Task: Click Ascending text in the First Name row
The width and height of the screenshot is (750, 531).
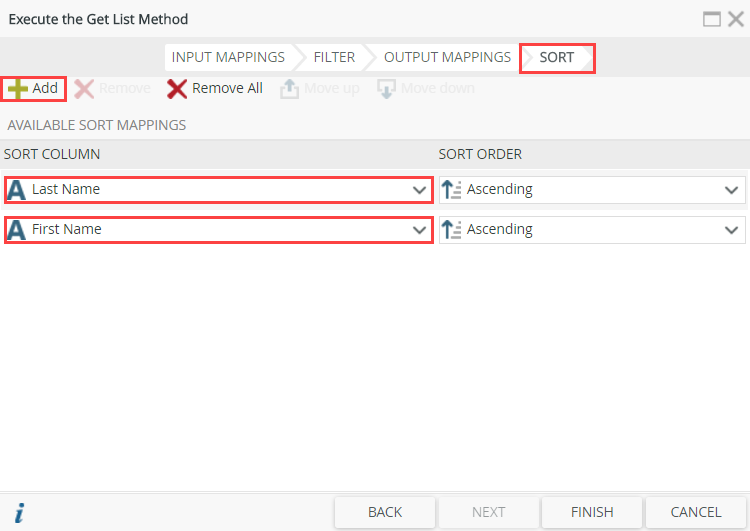Action: 500,230
